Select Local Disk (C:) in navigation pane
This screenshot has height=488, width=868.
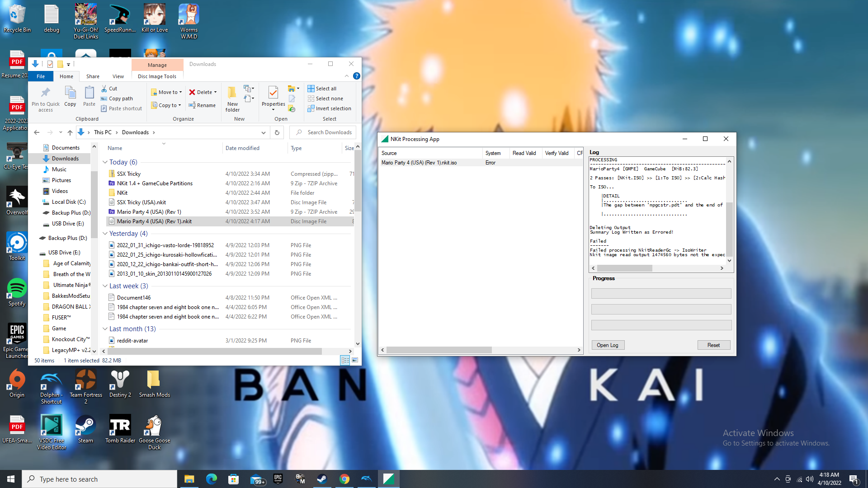pyautogui.click(x=68, y=202)
